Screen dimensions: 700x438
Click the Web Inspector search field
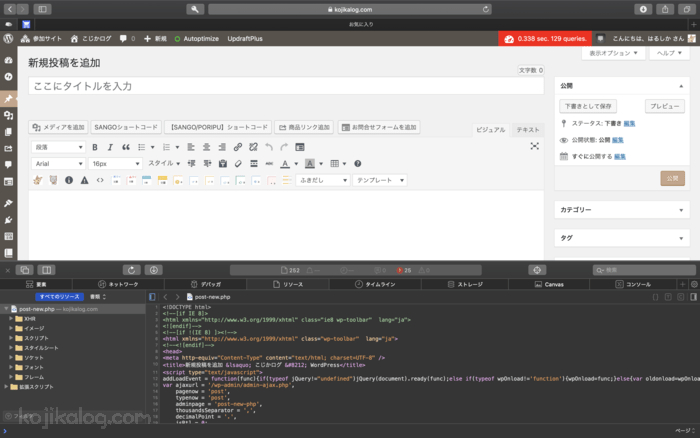644,270
